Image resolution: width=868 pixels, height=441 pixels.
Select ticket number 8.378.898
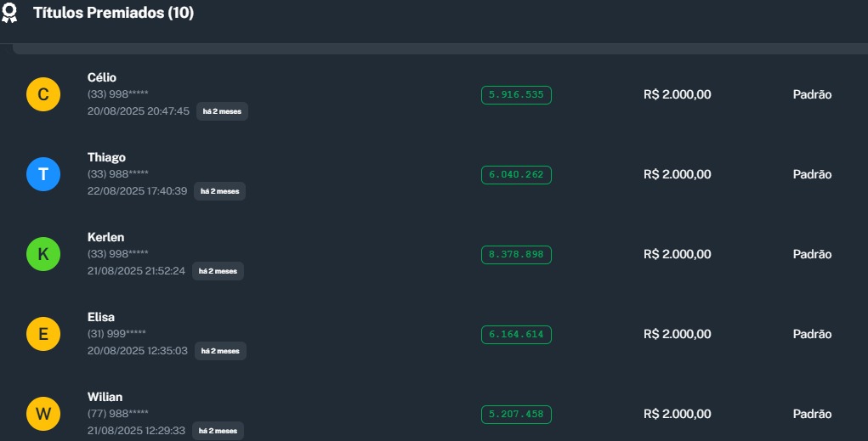pyautogui.click(x=516, y=255)
